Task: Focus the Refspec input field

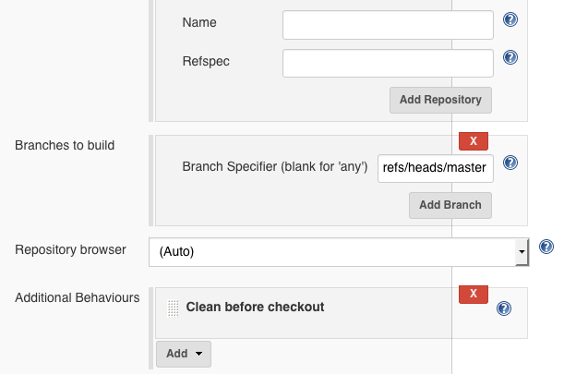Action: pos(388,64)
